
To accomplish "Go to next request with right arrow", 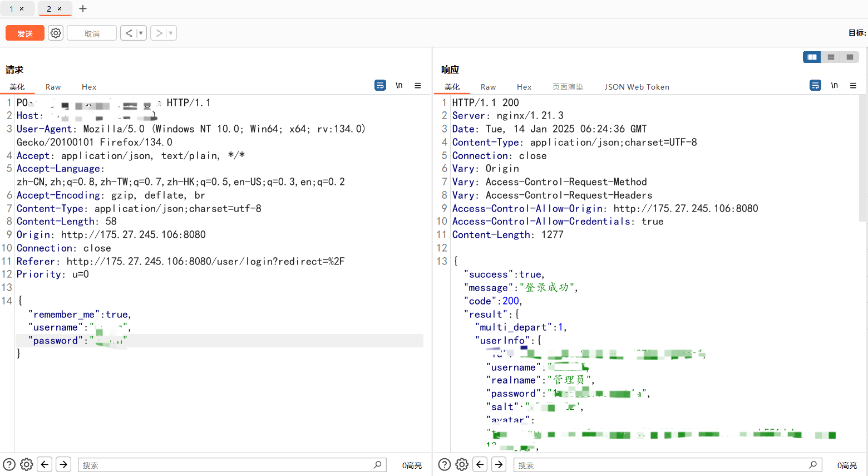I will (x=159, y=33).
